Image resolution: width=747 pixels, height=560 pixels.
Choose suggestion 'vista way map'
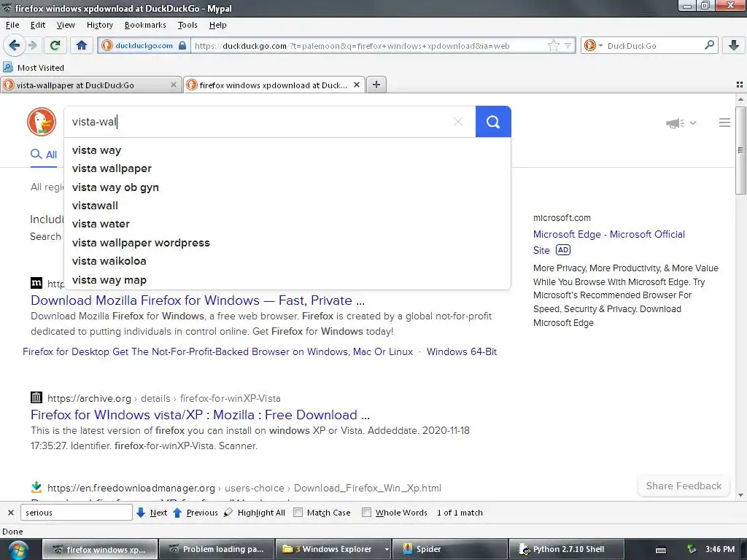(287, 280)
